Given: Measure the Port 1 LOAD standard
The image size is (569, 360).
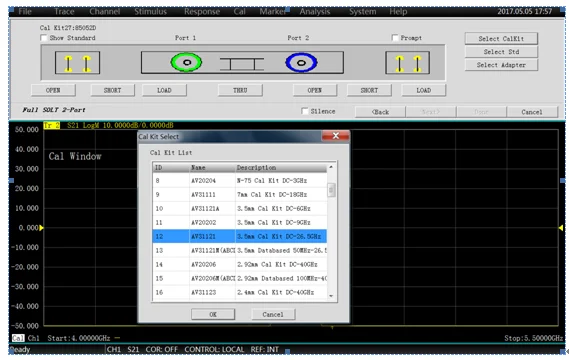Looking at the screenshot, I should (164, 90).
